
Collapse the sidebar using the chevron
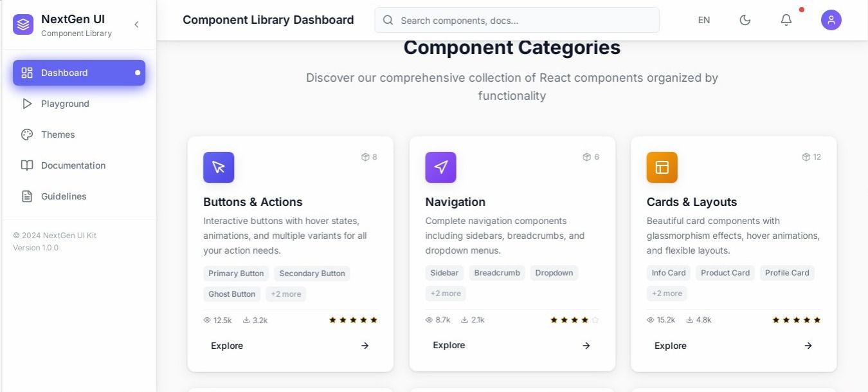tap(136, 24)
